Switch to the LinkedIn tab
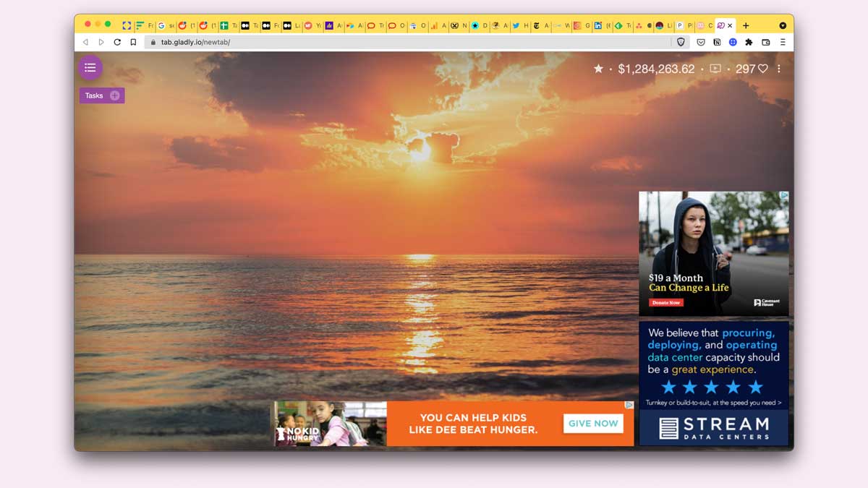The height and width of the screenshot is (488, 868). tap(602, 25)
